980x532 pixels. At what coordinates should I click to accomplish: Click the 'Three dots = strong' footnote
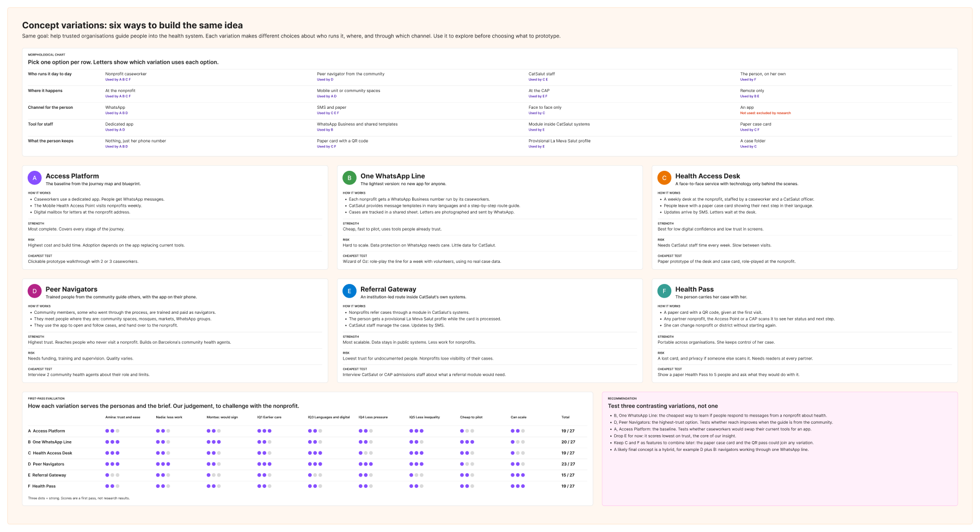click(x=79, y=498)
